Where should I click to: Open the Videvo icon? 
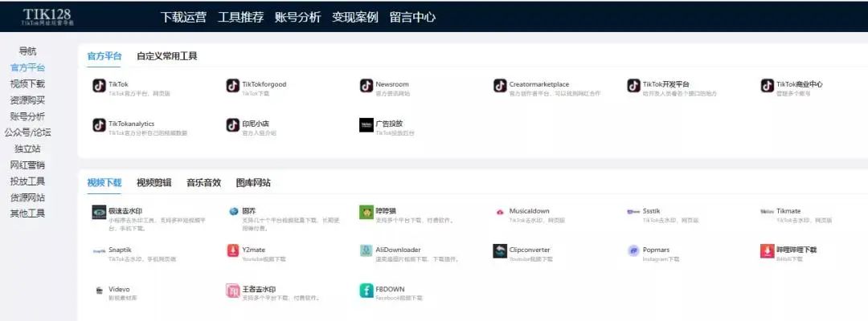pos(99,290)
